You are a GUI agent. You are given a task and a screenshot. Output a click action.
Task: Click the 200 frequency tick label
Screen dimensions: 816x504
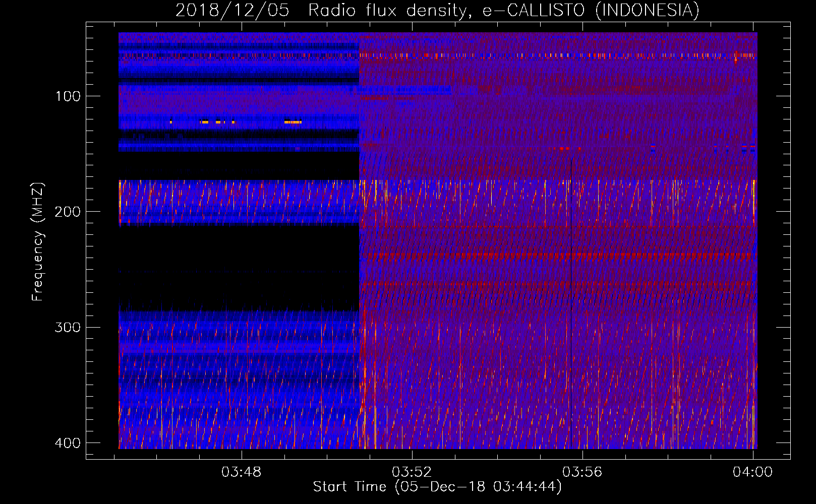tap(68, 212)
